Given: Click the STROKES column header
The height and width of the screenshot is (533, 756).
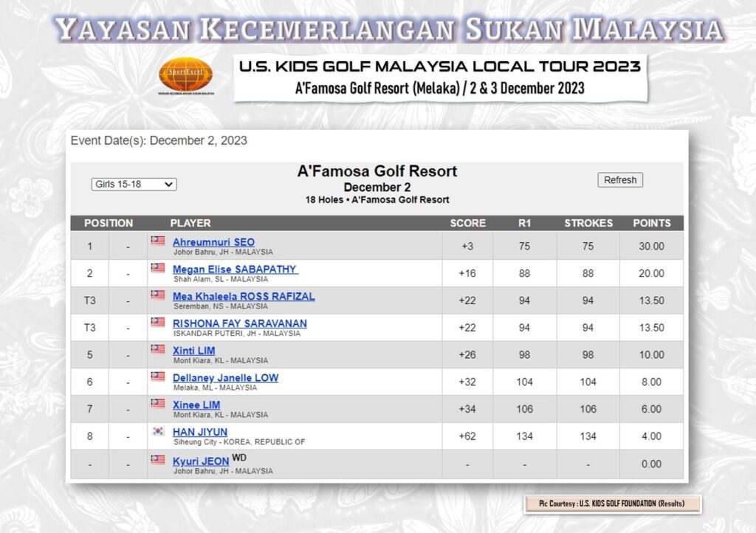Looking at the screenshot, I should click(588, 223).
